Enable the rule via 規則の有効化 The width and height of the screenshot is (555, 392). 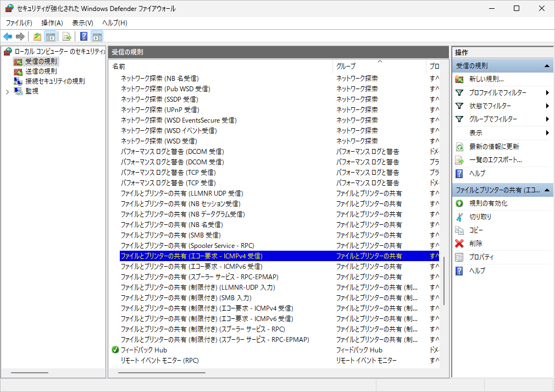(x=488, y=203)
